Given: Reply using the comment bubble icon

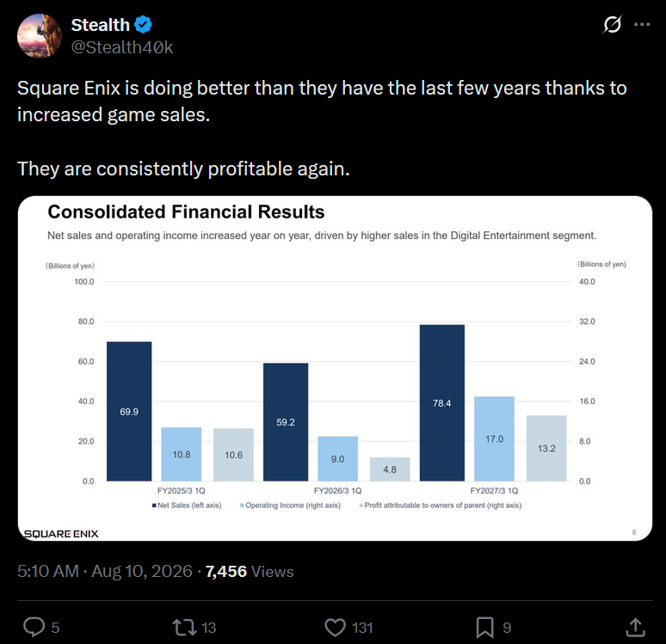Looking at the screenshot, I should coord(34,627).
